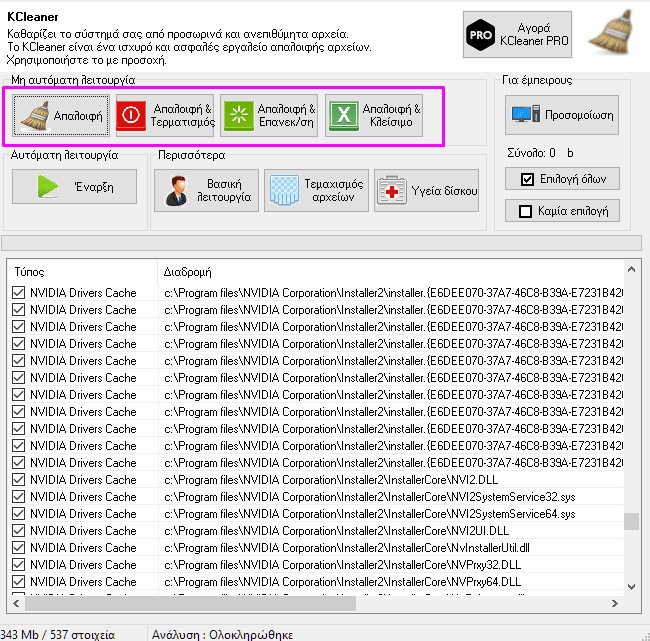Uncheck the NVI2SystemService64.sys row checkbox
This screenshot has height=641, width=650.
coord(18,514)
